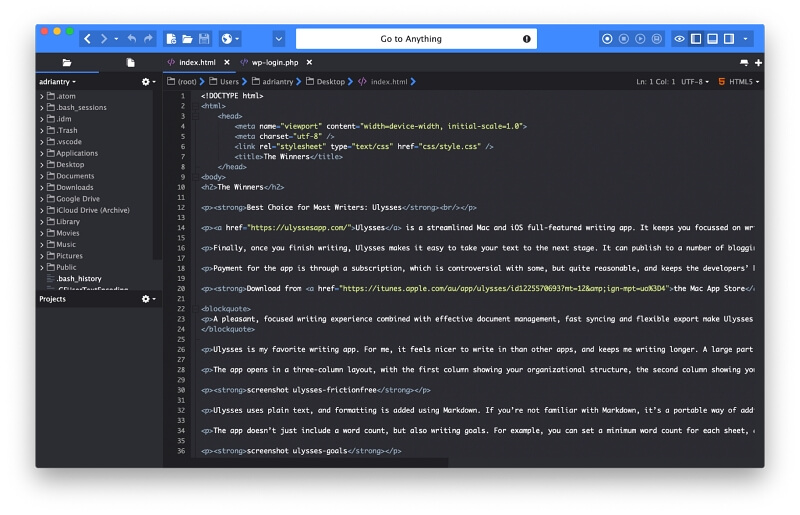800x515 pixels.
Task: Click the index.html breadcrumb
Action: (x=383, y=82)
